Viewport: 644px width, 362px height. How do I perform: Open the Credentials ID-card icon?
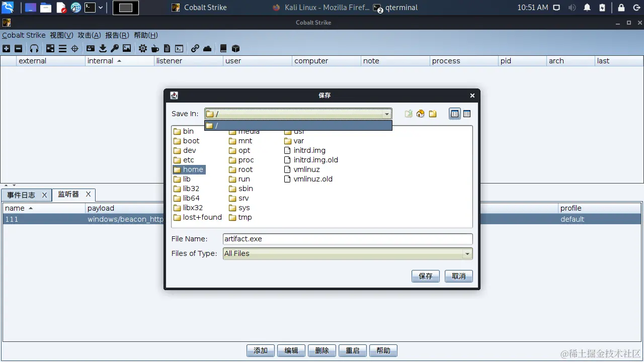point(91,49)
